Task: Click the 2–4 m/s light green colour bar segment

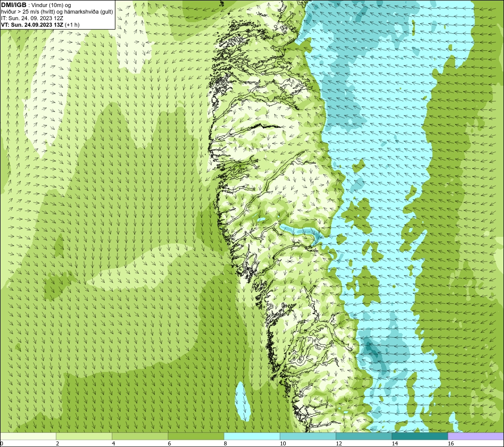Action: click(x=84, y=436)
